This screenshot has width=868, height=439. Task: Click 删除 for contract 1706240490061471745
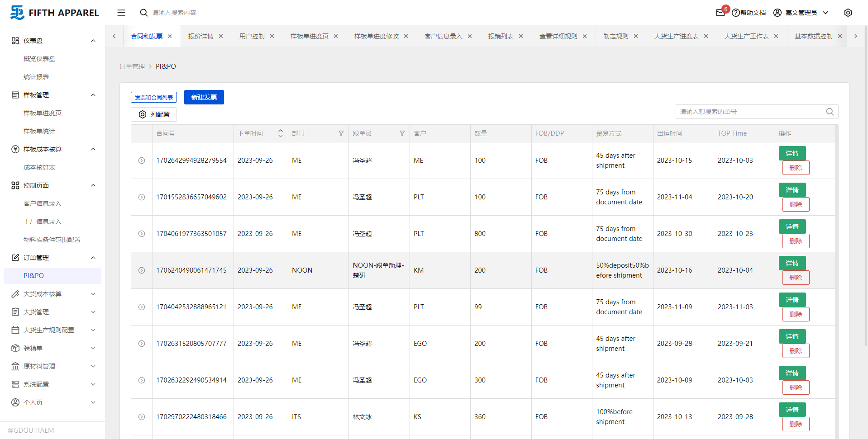click(x=796, y=278)
